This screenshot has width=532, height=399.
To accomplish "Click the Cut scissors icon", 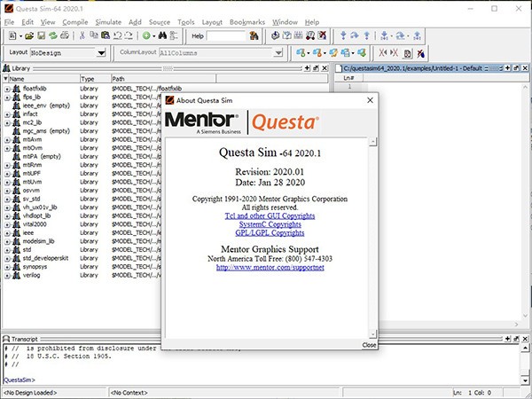I will coord(82,35).
